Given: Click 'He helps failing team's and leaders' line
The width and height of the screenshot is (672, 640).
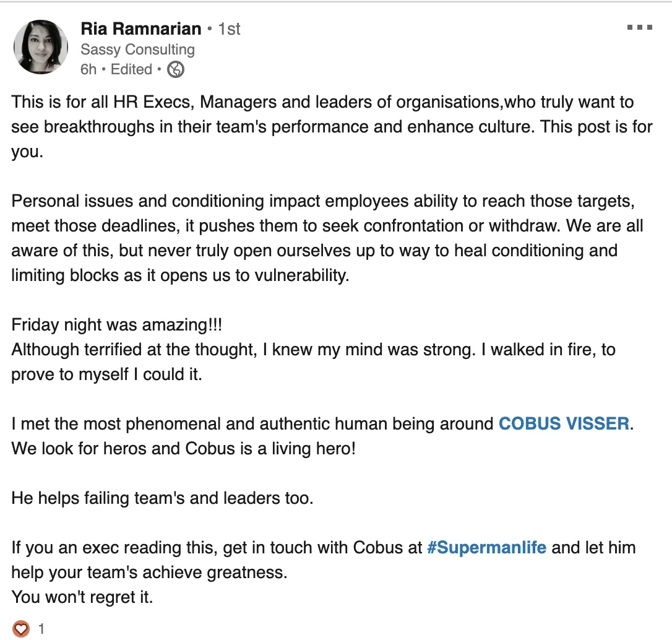Looking at the screenshot, I should [x=162, y=498].
